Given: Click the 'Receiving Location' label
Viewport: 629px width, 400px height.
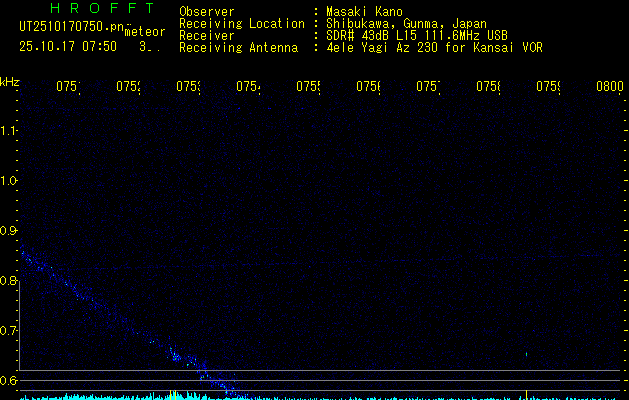Looking at the screenshot, I should 242,24.
